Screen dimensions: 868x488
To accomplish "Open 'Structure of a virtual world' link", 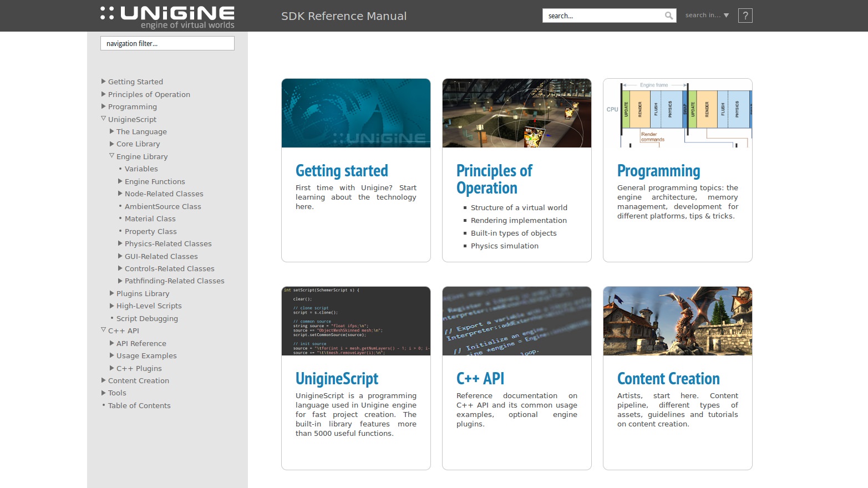I will (519, 207).
